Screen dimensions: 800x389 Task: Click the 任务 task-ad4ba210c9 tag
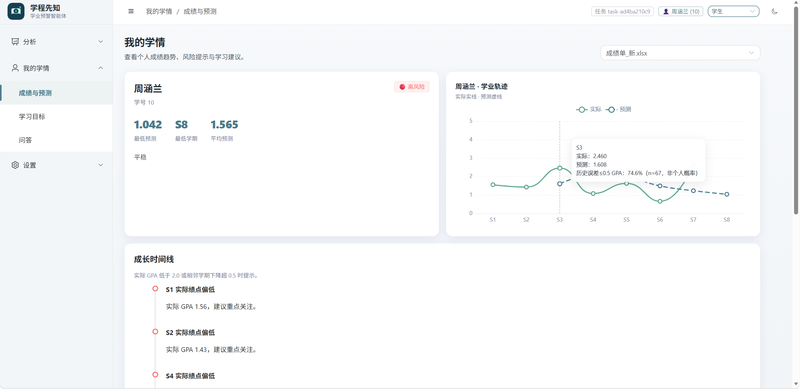tap(622, 11)
